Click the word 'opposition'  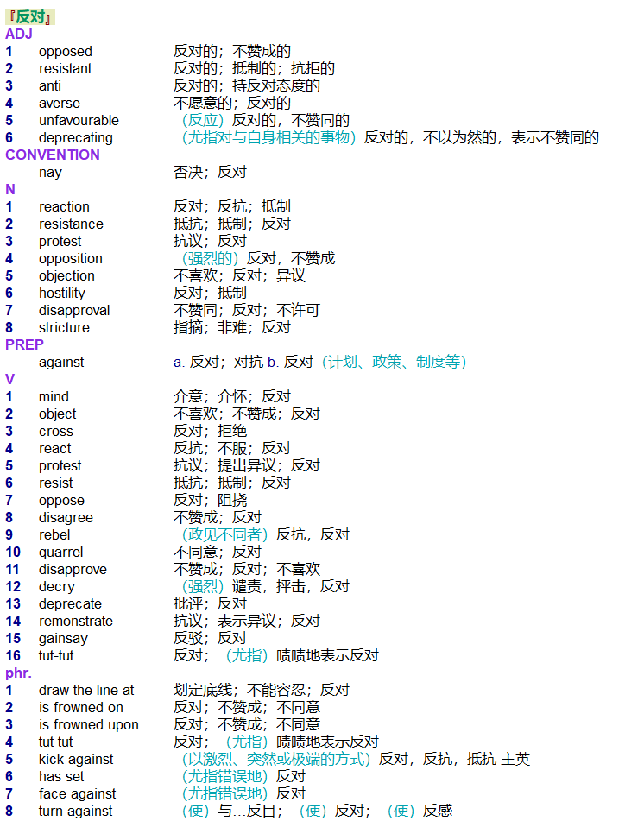(71, 259)
